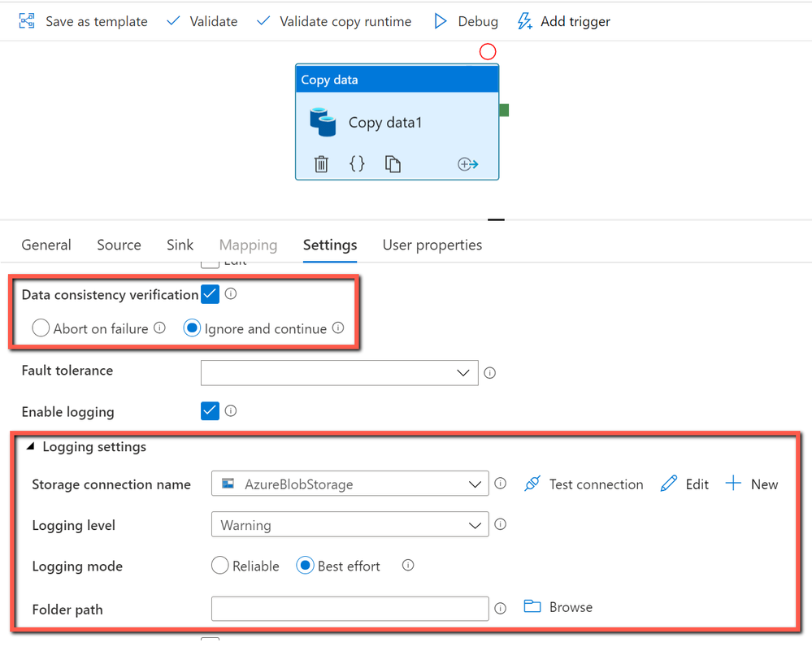This screenshot has width=812, height=651.
Task: Click the Test connection plug icon
Action: point(532,484)
